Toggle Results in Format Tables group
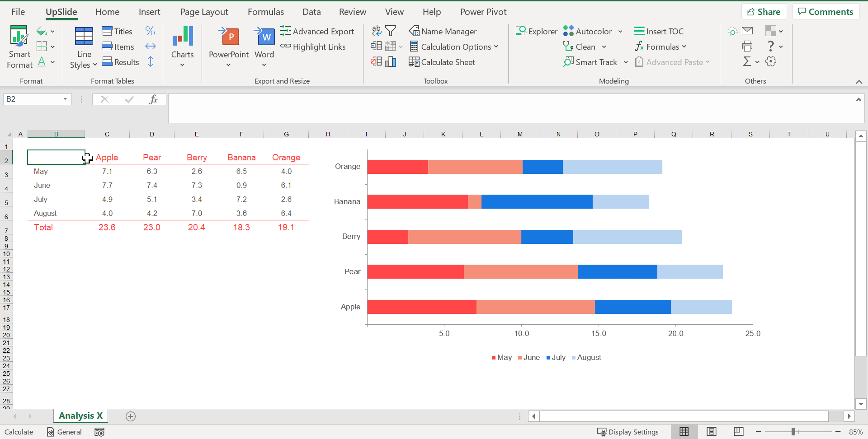Image resolution: width=868 pixels, height=439 pixels. pos(121,62)
